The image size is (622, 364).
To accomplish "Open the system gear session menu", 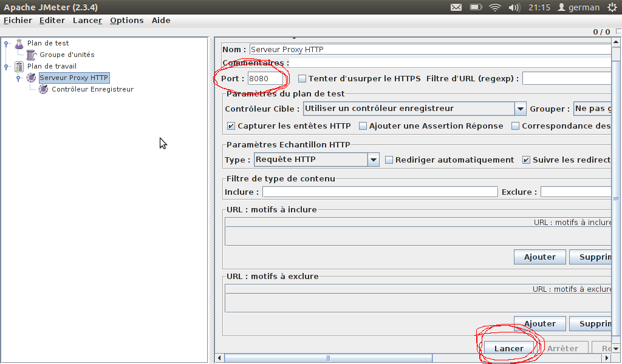I will tap(612, 7).
